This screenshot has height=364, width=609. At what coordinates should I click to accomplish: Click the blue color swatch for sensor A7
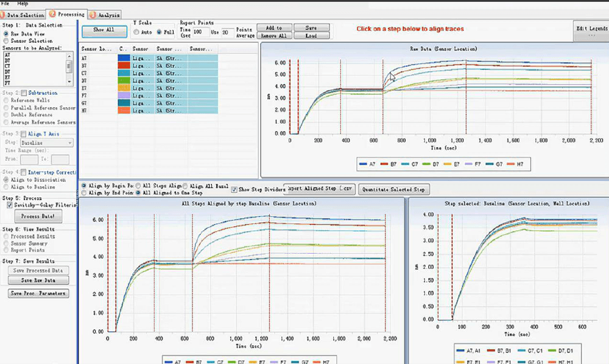(124, 58)
